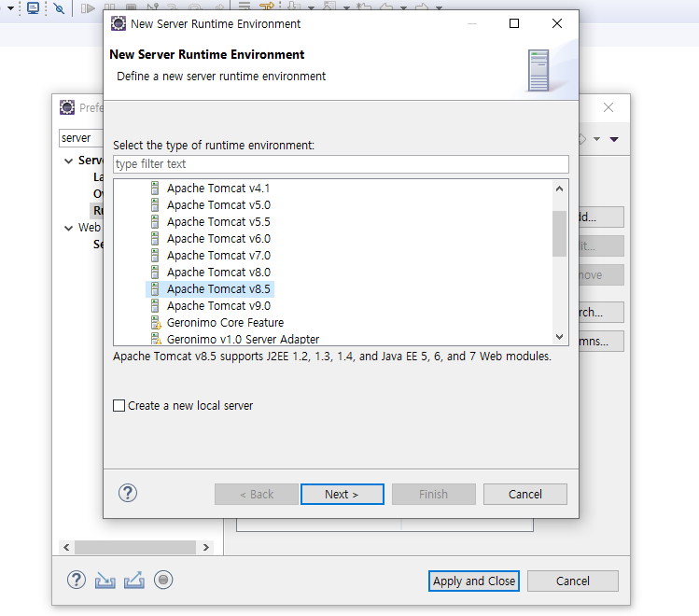Viewport: 699px width, 616px height.
Task: Cancel the New Server Runtime Environment dialog
Action: (525, 495)
